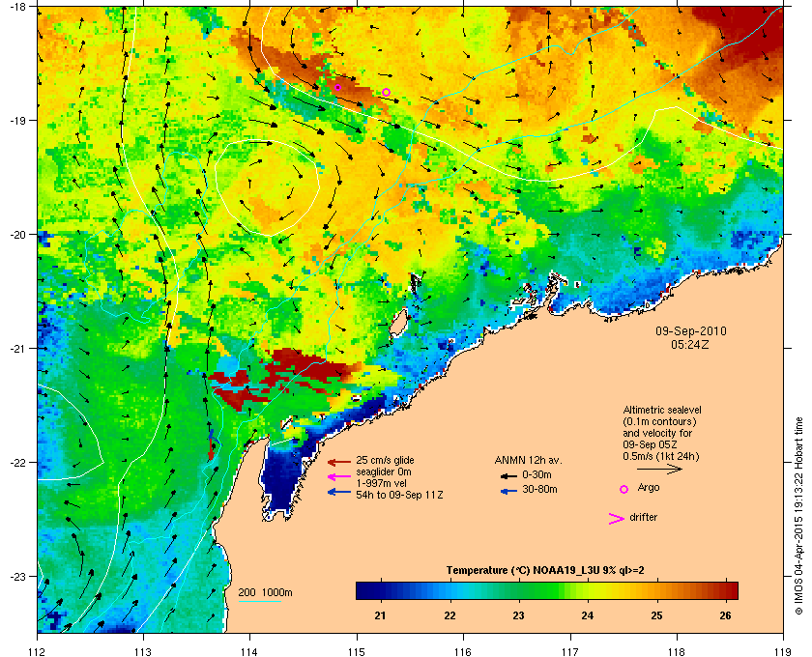Image resolution: width=812 pixels, height=657 pixels.
Task: Click the latitude axis label -18
Action: (18, 6)
